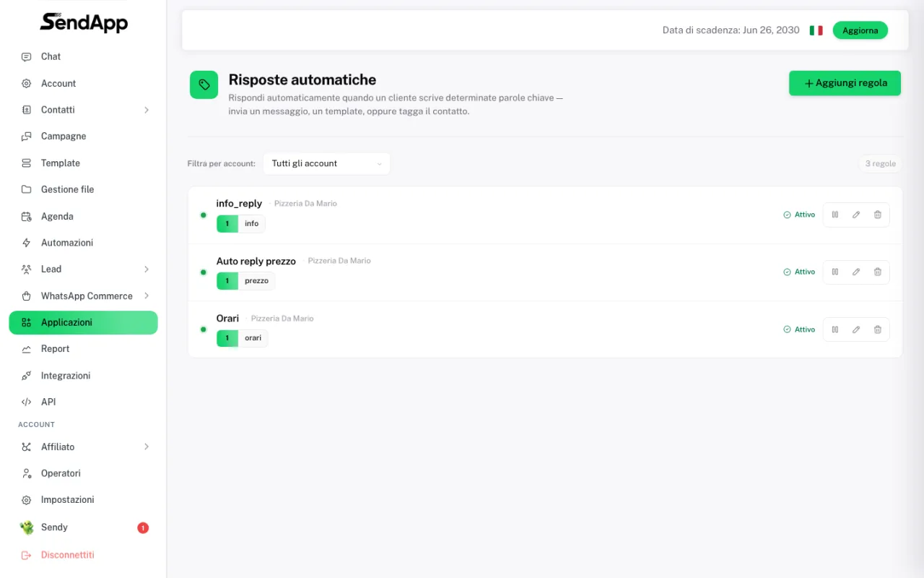The width and height of the screenshot is (924, 578).
Task: Pause the info_reply rule
Action: click(x=834, y=215)
